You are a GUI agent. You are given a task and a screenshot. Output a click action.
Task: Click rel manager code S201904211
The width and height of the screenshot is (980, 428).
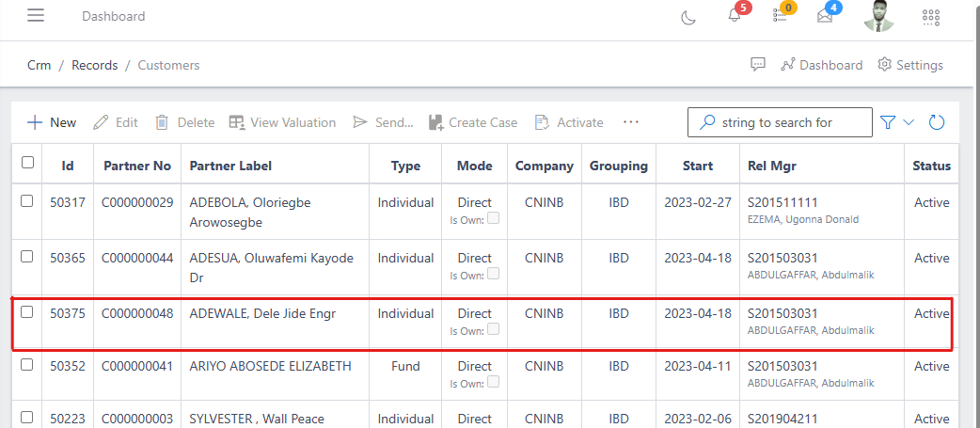coord(782,419)
